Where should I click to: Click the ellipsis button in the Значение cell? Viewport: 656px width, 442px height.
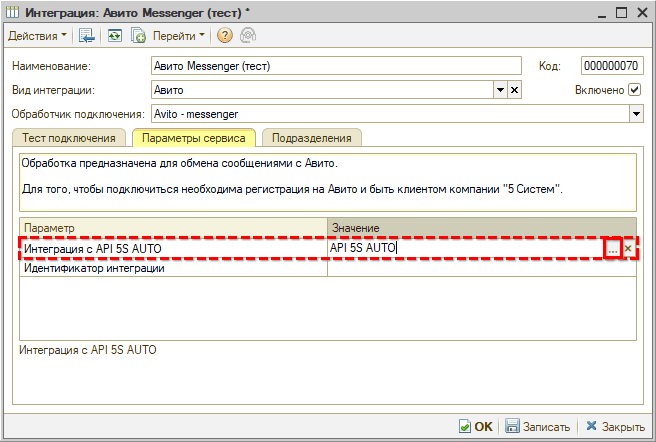click(x=611, y=249)
